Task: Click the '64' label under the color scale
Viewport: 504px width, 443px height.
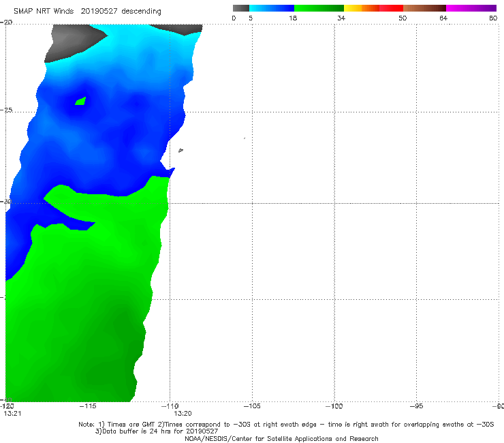Action: [443, 18]
